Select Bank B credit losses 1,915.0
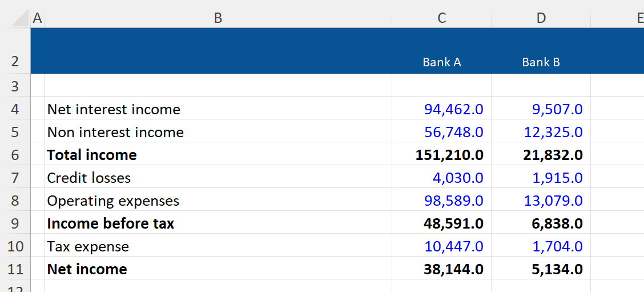The width and height of the screenshot is (644, 292). click(557, 178)
